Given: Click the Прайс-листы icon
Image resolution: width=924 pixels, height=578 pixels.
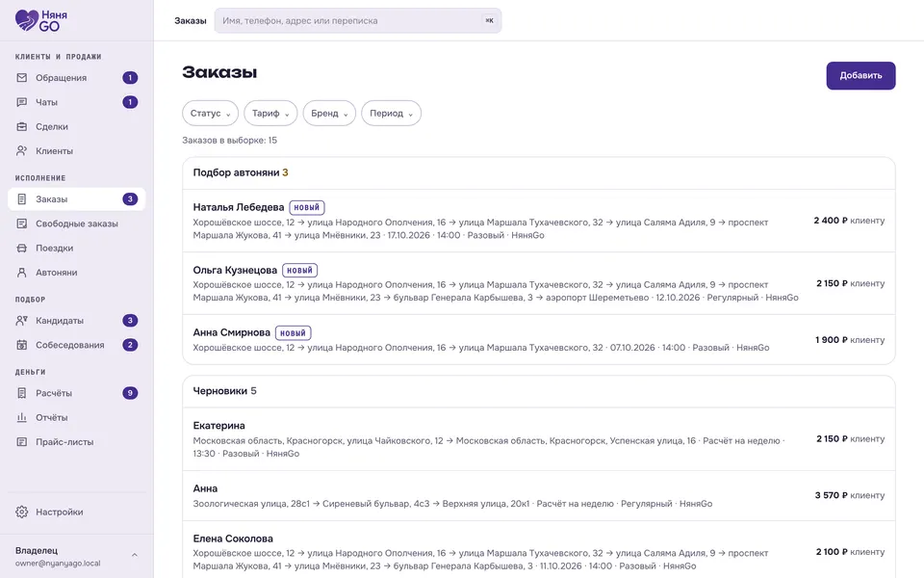Looking at the screenshot, I should [x=22, y=442].
